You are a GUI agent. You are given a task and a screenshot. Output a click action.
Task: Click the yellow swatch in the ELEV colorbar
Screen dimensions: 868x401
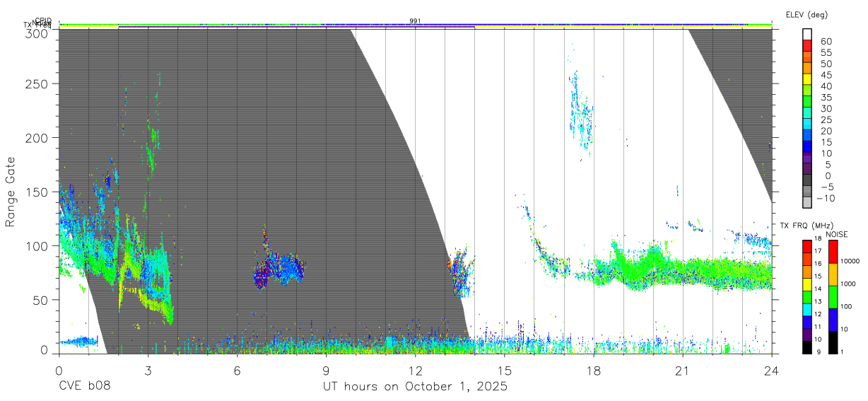[x=807, y=79]
